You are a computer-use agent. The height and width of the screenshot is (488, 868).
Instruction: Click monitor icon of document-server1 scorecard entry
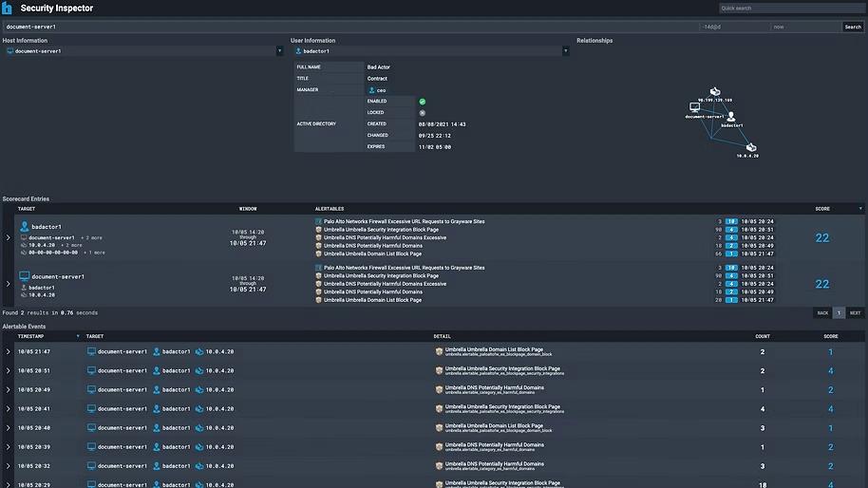[x=25, y=277]
